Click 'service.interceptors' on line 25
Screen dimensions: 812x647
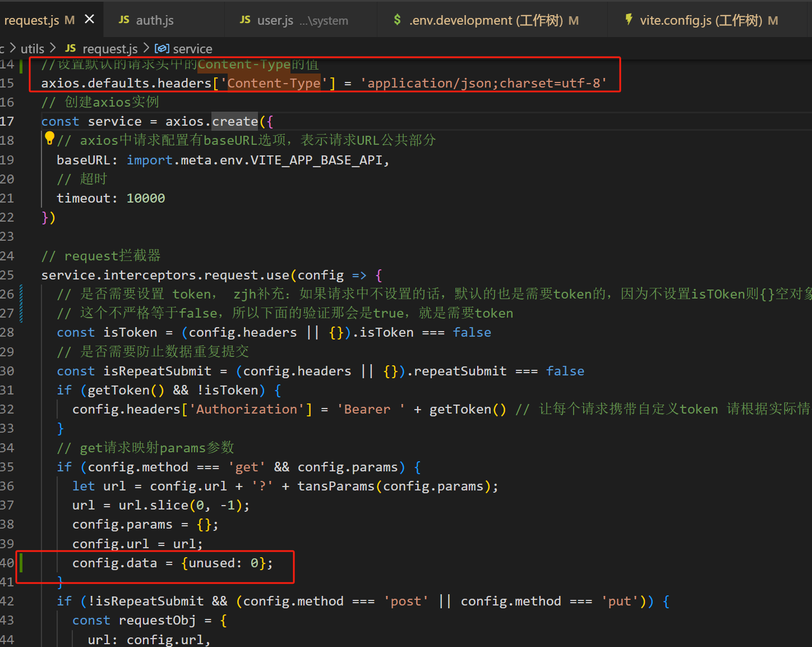click(x=119, y=275)
